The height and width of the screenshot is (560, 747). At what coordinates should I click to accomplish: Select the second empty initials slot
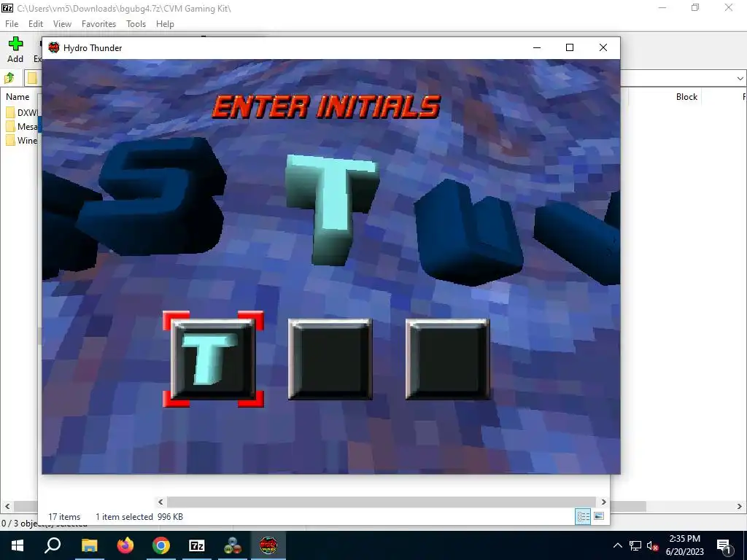[x=330, y=359]
